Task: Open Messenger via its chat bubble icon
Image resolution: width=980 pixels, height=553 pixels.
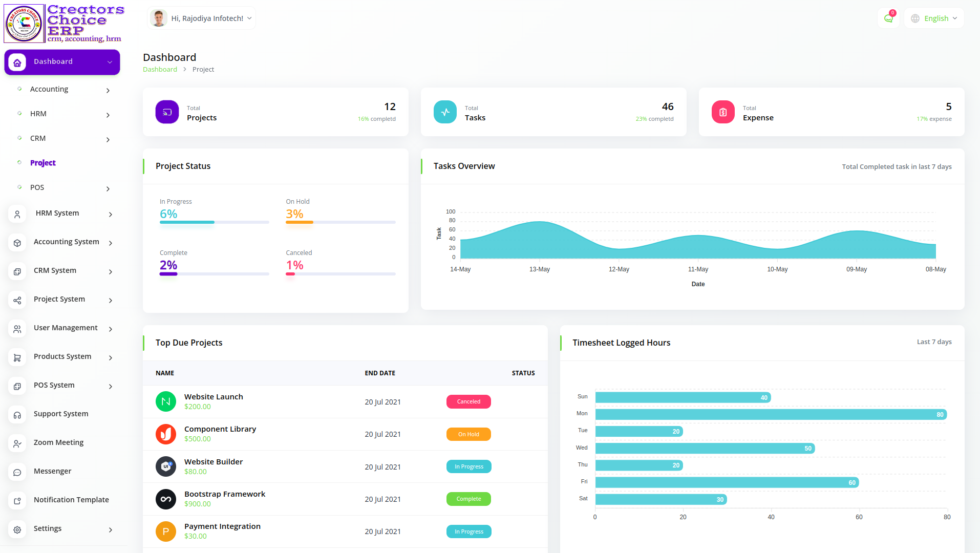Action: [x=17, y=472]
